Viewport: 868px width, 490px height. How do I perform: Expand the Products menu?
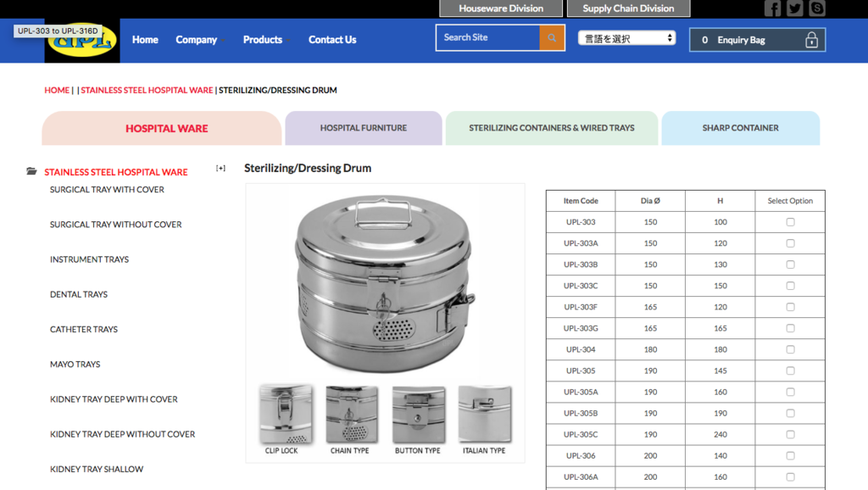coord(266,40)
